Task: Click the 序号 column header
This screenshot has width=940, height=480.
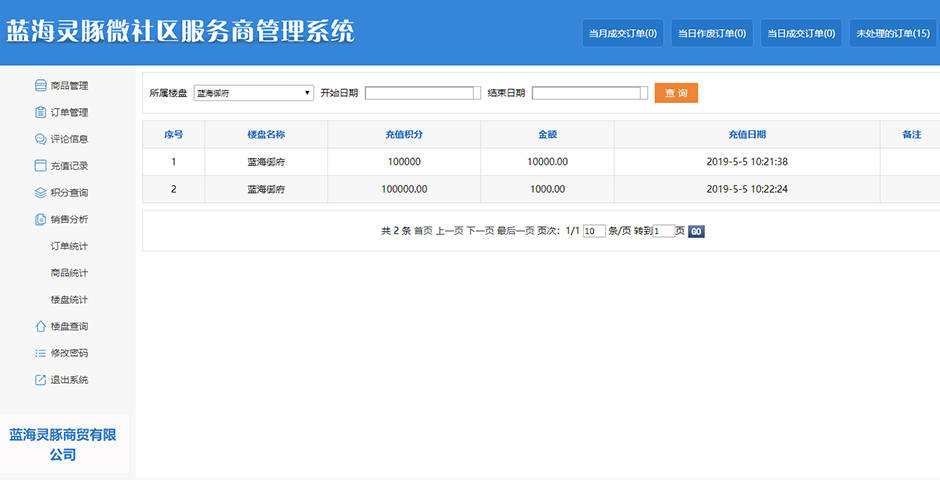Action: click(x=174, y=134)
